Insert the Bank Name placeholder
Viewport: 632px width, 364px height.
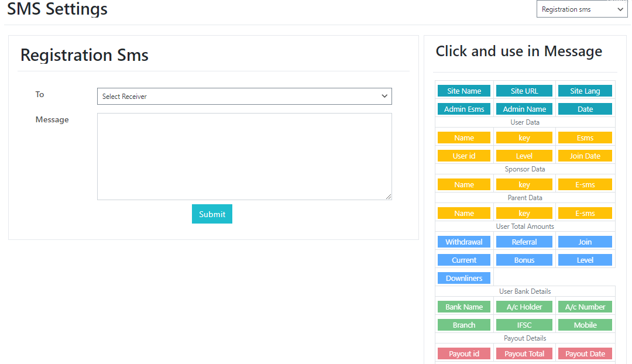click(463, 307)
